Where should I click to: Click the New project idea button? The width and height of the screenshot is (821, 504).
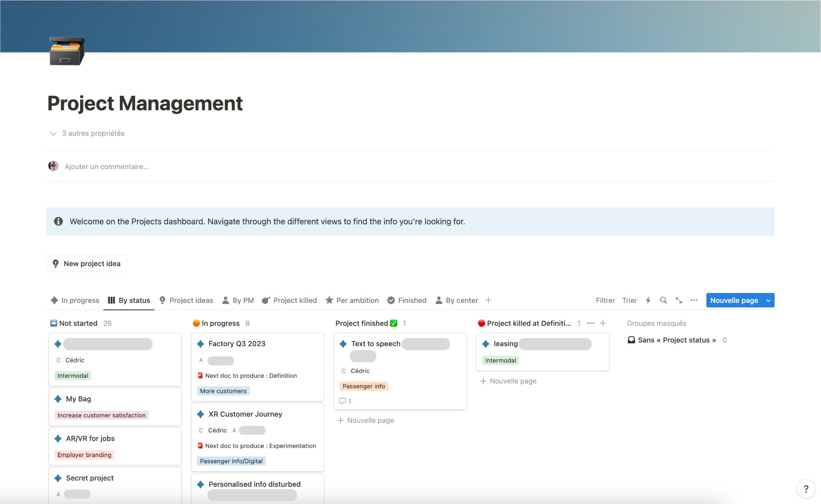(87, 264)
